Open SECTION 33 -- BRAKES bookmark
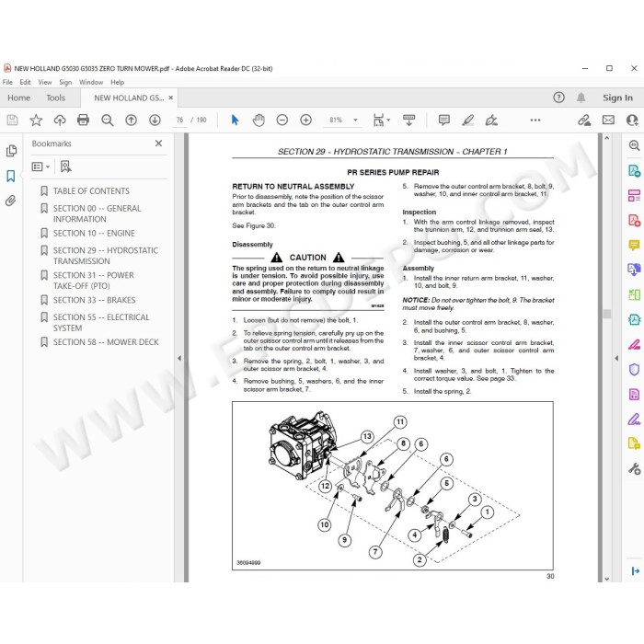 pyautogui.click(x=94, y=300)
